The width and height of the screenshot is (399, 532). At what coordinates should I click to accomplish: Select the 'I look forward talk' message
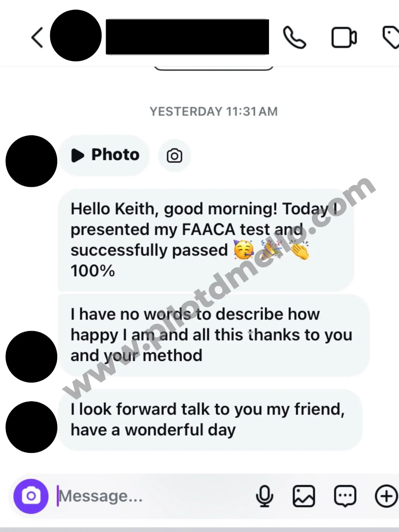click(x=210, y=420)
